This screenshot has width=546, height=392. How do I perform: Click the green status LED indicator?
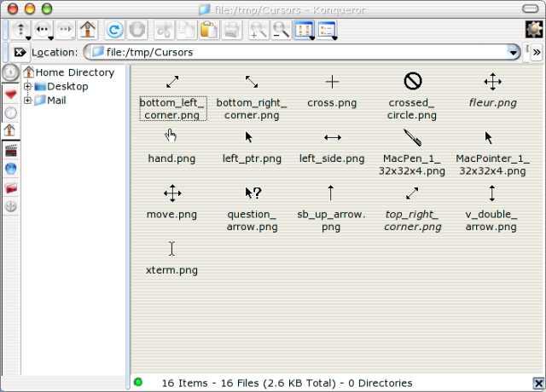(x=138, y=382)
